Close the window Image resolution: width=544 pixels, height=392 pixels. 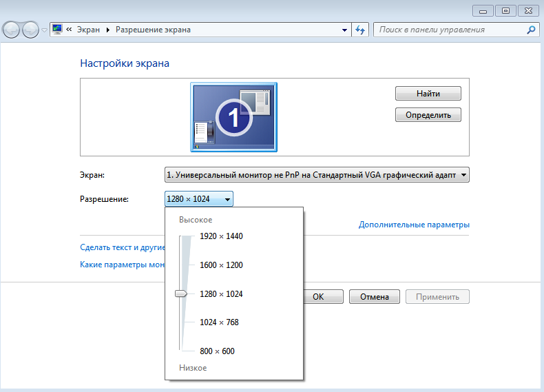(528, 11)
